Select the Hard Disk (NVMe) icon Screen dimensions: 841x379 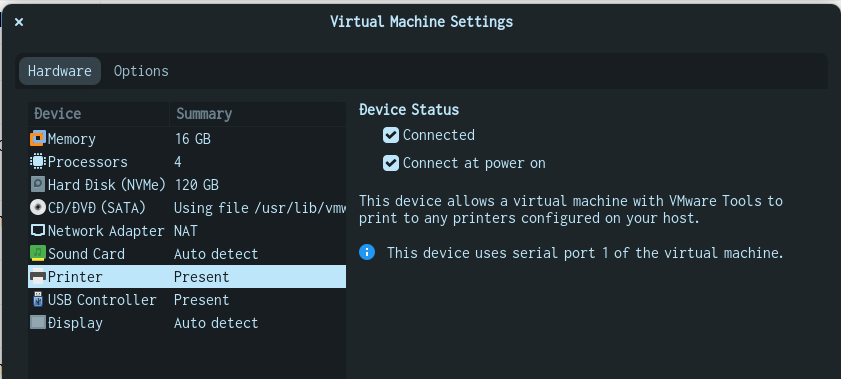(x=38, y=185)
